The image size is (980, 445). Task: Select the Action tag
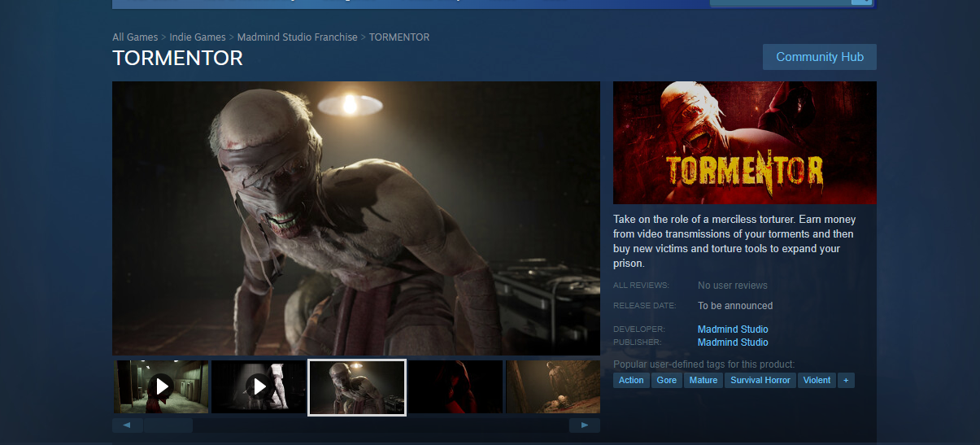tap(631, 380)
